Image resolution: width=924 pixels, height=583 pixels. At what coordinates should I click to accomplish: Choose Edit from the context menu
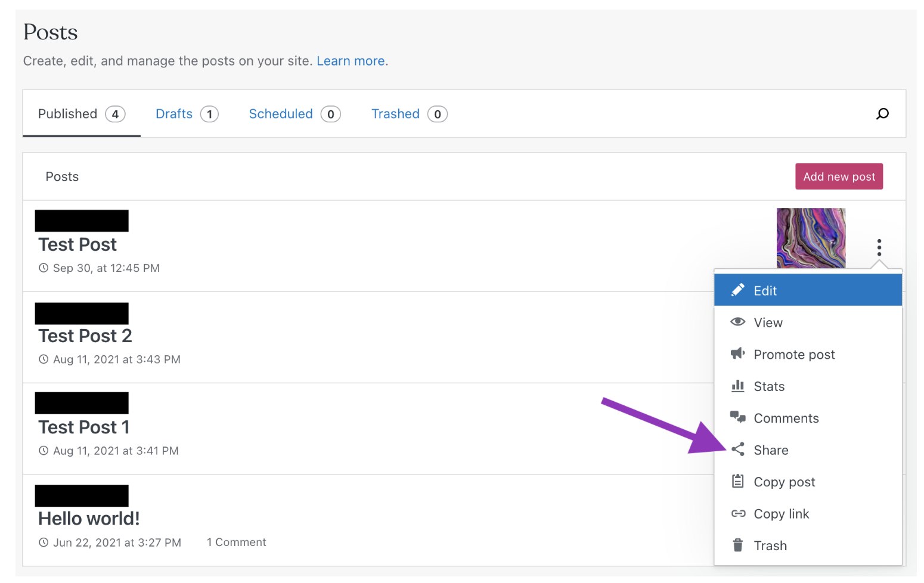click(x=765, y=290)
